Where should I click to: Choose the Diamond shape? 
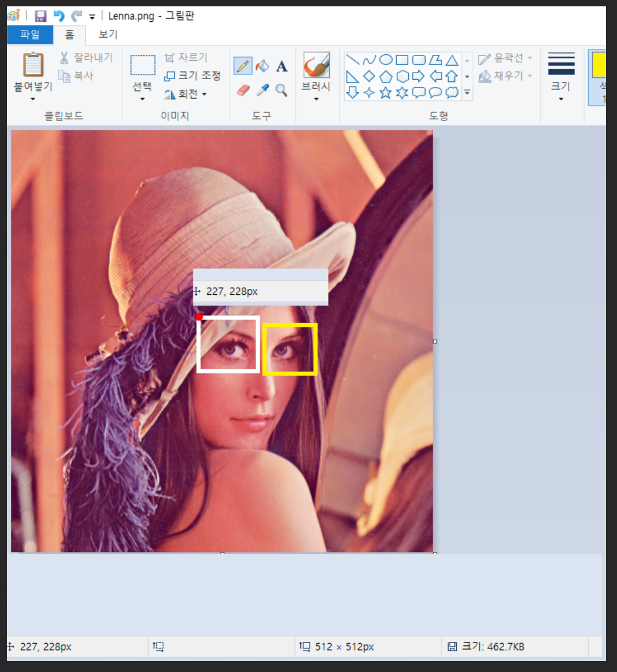coord(369,77)
